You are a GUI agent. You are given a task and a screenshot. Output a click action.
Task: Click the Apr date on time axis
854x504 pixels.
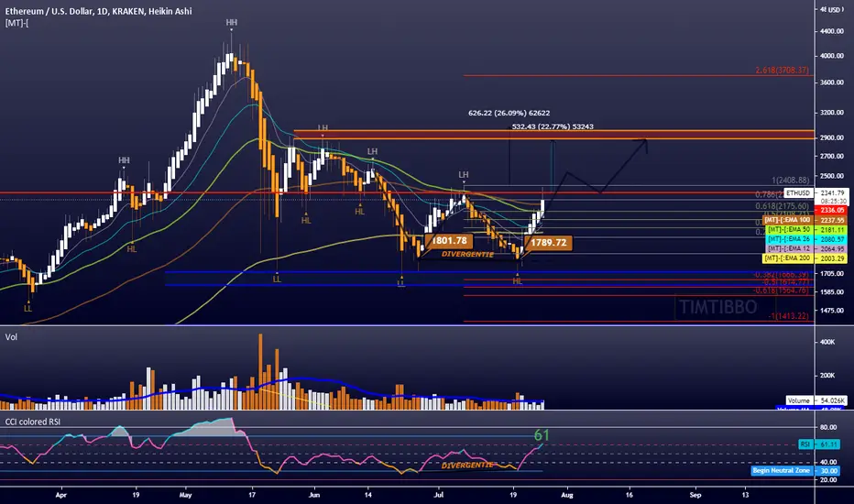pyautogui.click(x=61, y=495)
